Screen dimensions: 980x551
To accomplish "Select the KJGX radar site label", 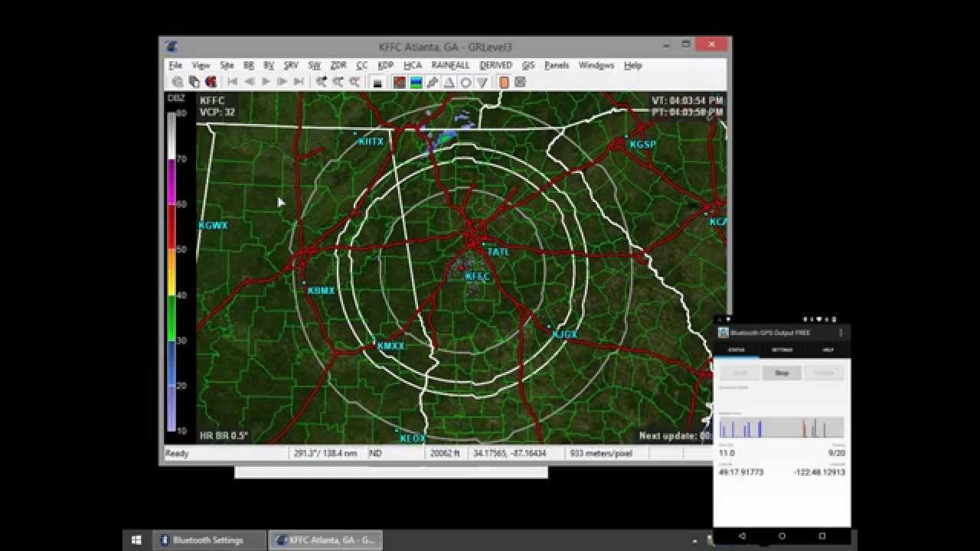I will (x=565, y=334).
